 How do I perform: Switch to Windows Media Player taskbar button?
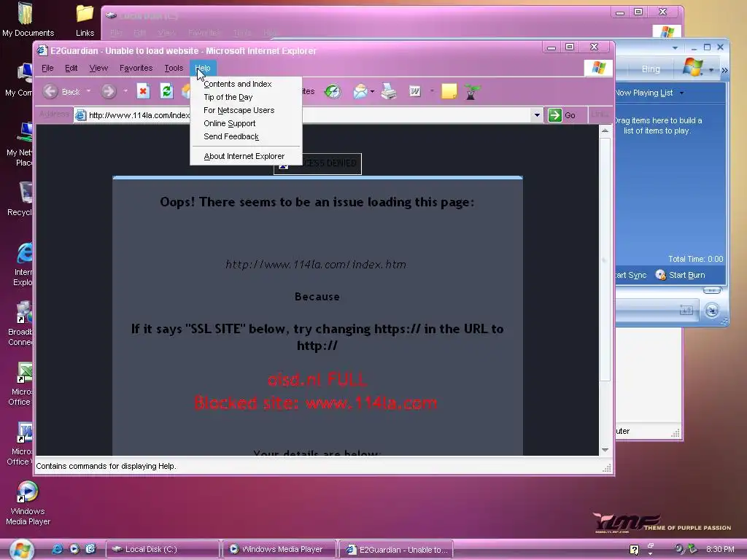point(279,550)
